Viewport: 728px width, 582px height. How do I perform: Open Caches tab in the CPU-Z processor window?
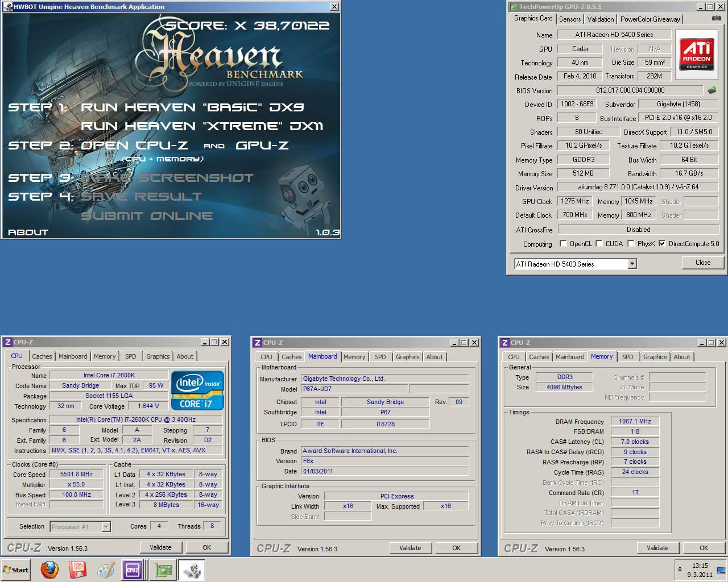pyautogui.click(x=42, y=356)
